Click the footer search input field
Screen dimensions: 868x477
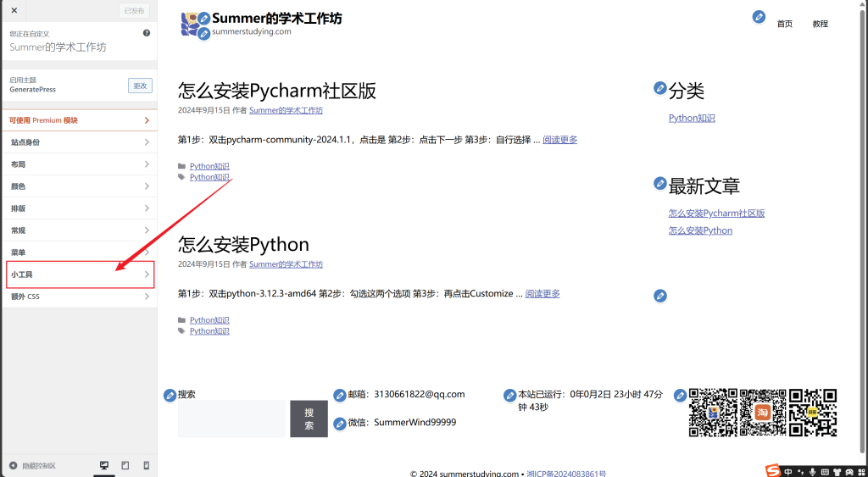(231, 419)
